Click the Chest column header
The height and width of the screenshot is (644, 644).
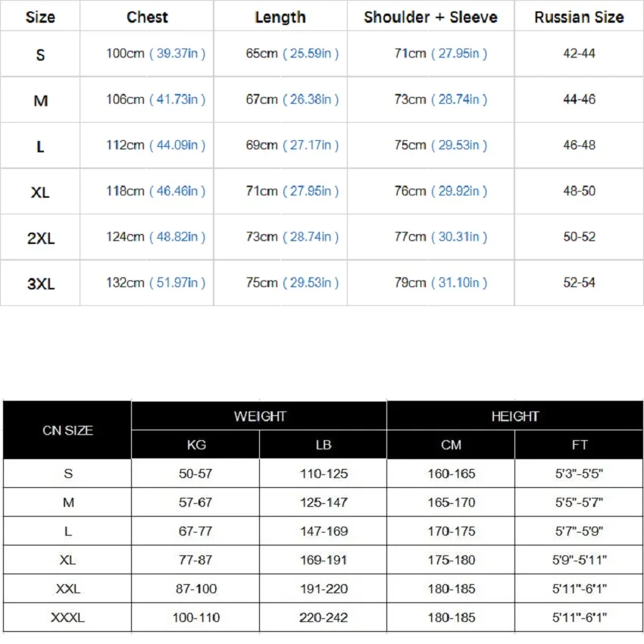147,17
